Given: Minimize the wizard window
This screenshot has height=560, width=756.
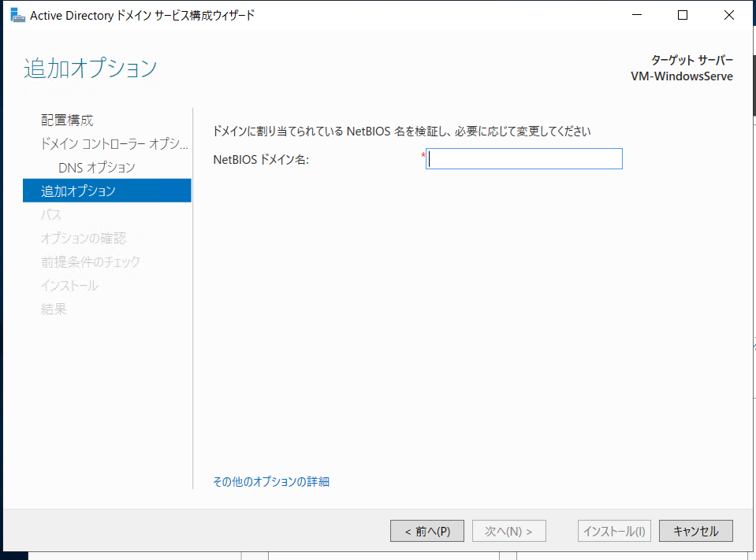Looking at the screenshot, I should point(636,14).
